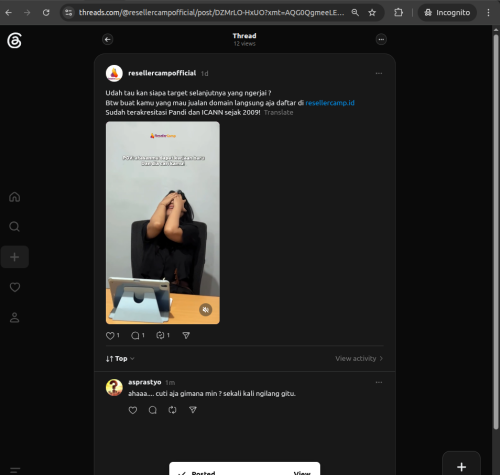
Task: Open asprastyo username
Action: (145, 382)
